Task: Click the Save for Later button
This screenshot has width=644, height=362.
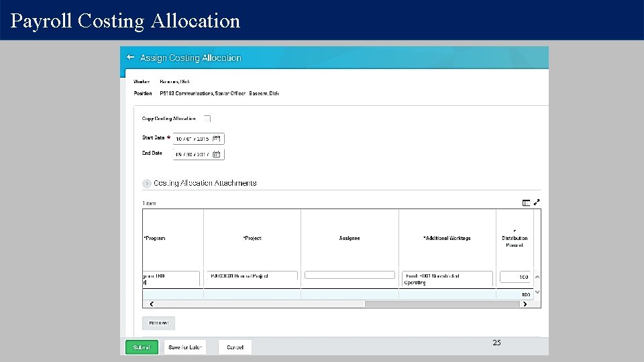Action: coord(185,347)
